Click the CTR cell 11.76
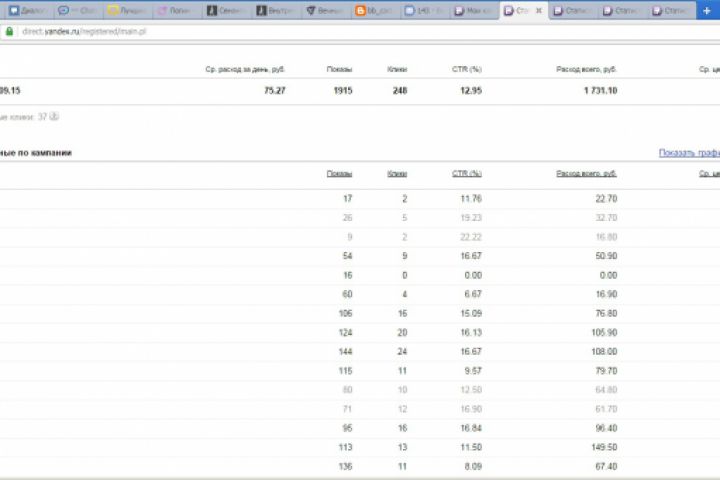The height and width of the screenshot is (480, 720). (x=471, y=199)
